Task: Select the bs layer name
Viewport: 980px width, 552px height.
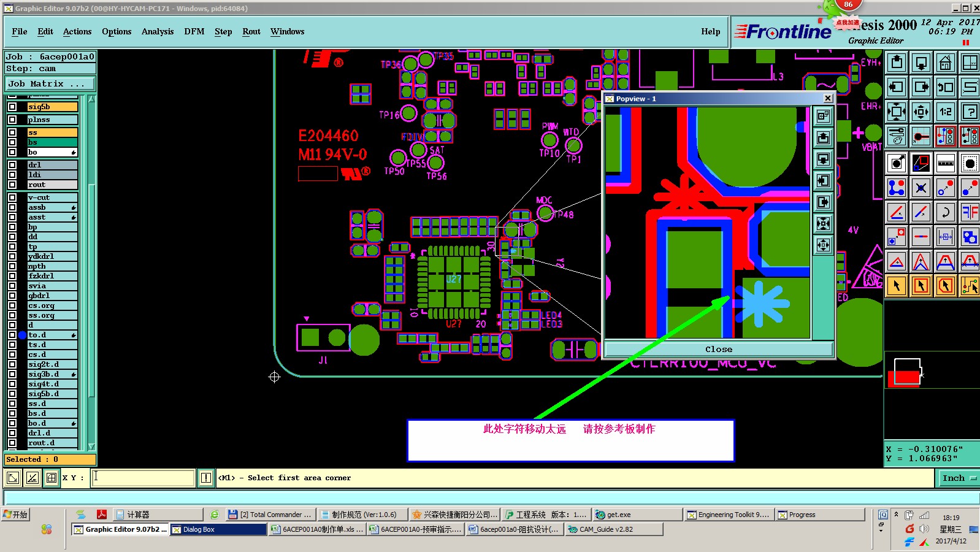Action: (x=52, y=142)
